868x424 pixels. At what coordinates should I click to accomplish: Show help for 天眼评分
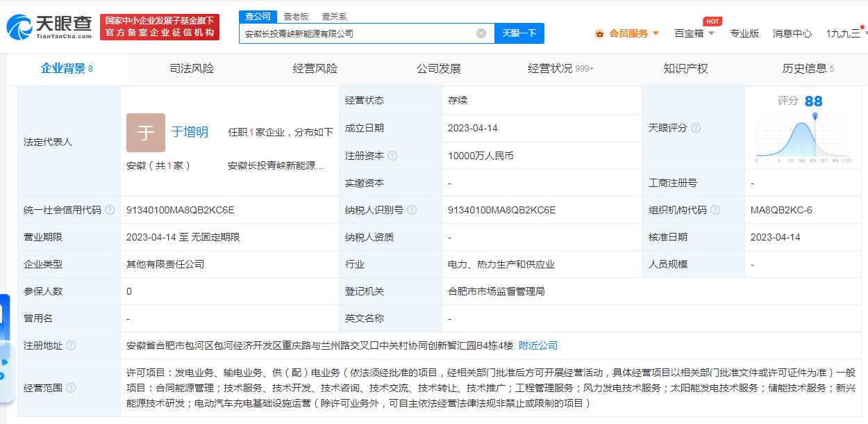(696, 128)
